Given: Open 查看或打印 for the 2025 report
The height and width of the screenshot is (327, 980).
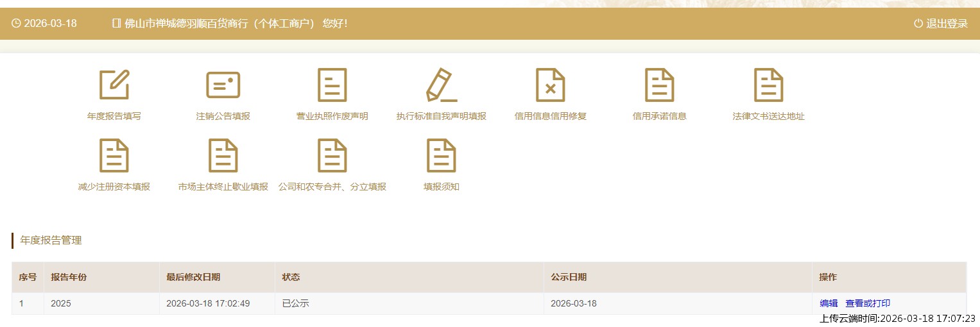Looking at the screenshot, I should pos(868,303).
